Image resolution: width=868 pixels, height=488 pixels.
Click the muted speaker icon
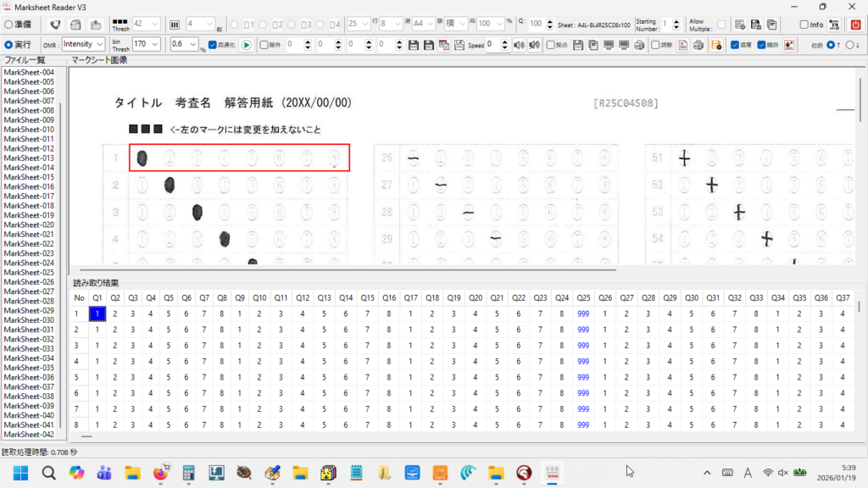(x=534, y=44)
